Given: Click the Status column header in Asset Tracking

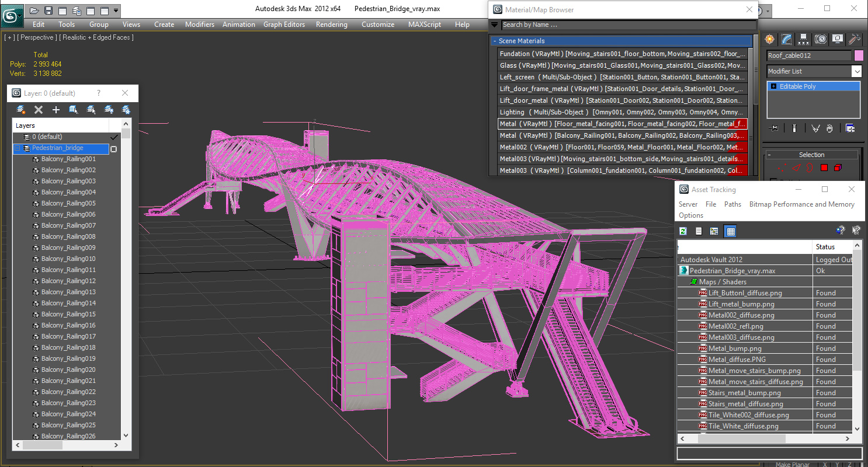Looking at the screenshot, I should point(832,247).
